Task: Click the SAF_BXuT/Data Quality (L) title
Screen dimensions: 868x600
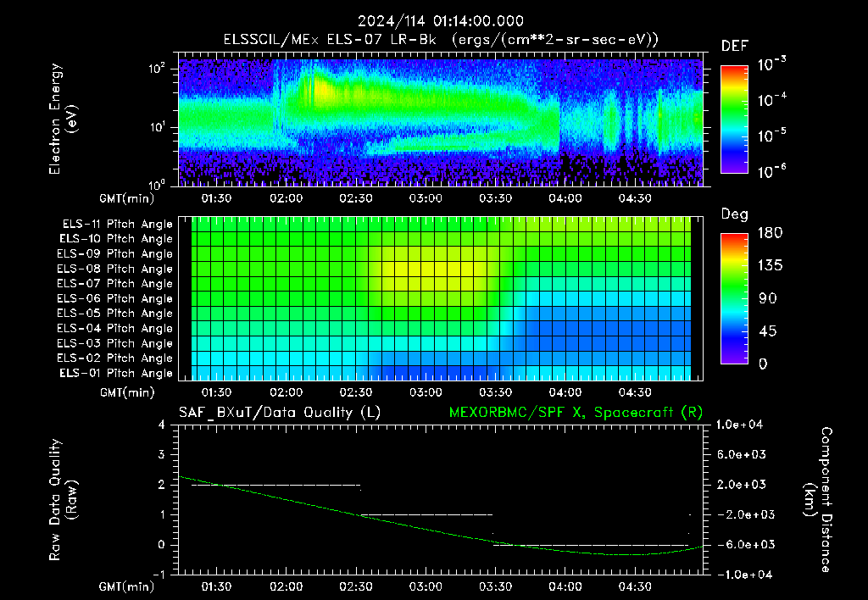Action: (280, 413)
